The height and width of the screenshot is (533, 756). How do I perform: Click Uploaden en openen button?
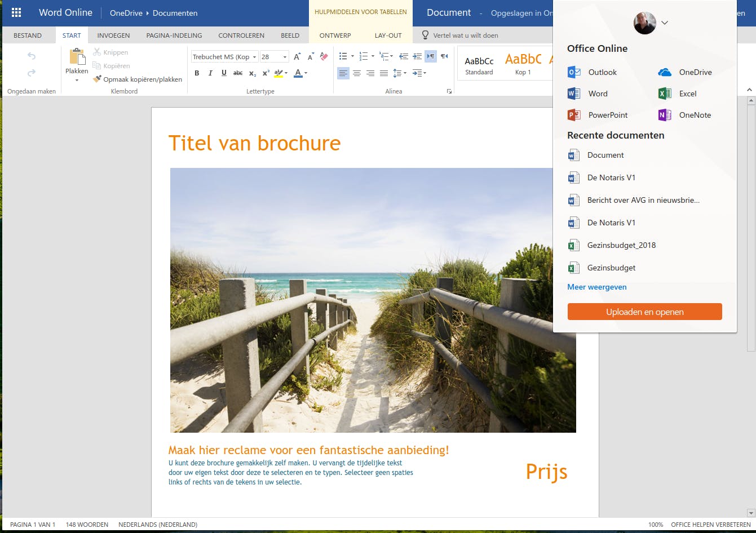click(644, 311)
